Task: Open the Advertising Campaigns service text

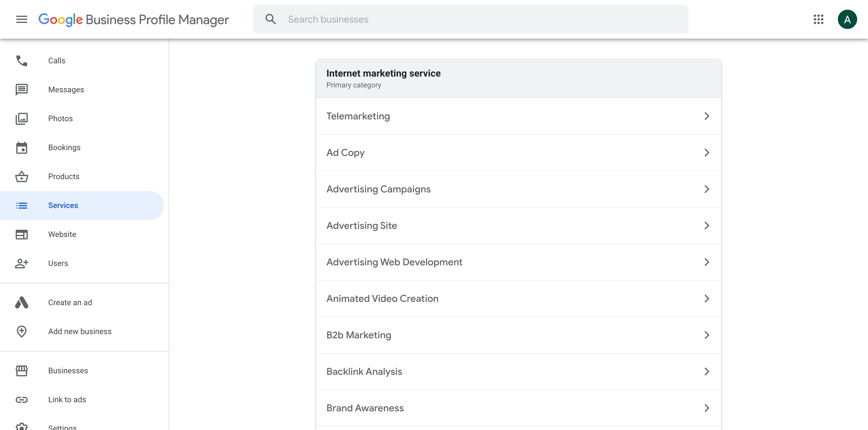Action: 379,189
